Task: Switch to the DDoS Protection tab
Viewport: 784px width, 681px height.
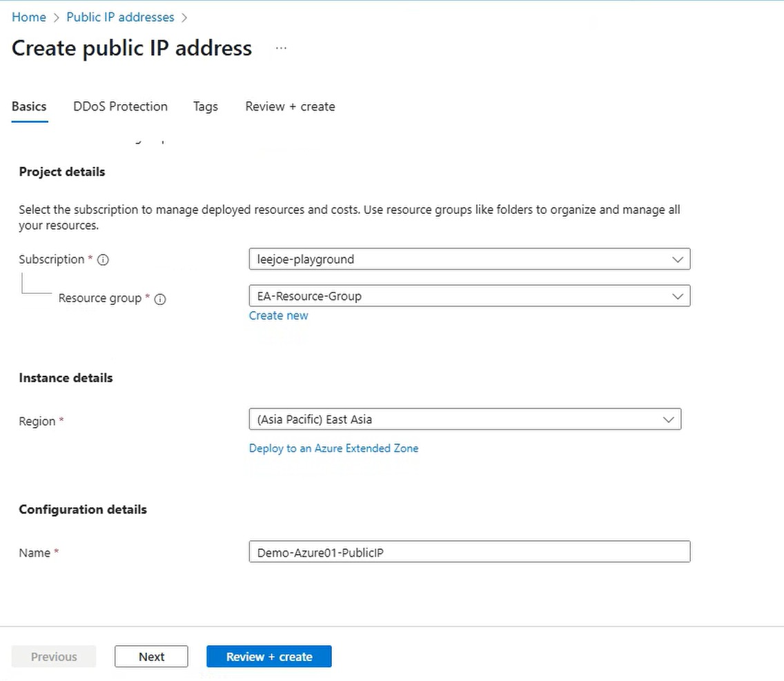Action: [120, 107]
